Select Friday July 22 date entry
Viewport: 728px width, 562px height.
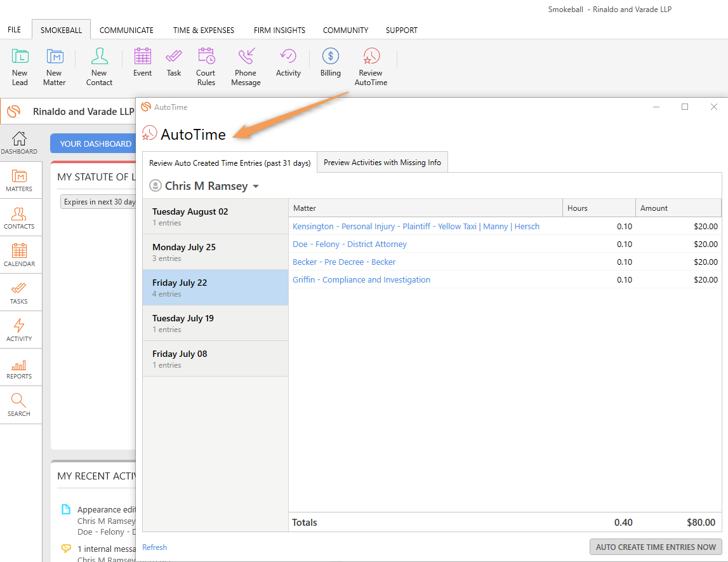[215, 288]
